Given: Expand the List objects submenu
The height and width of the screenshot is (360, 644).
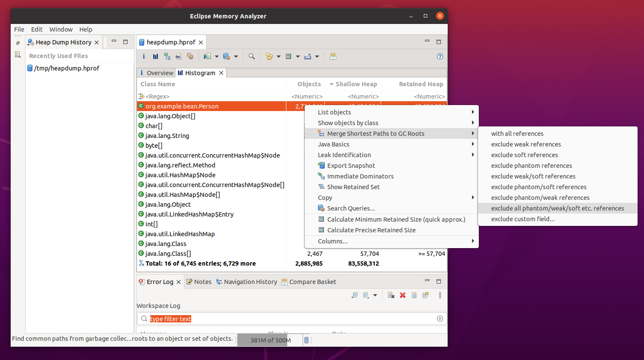Looking at the screenshot, I should click(391, 112).
